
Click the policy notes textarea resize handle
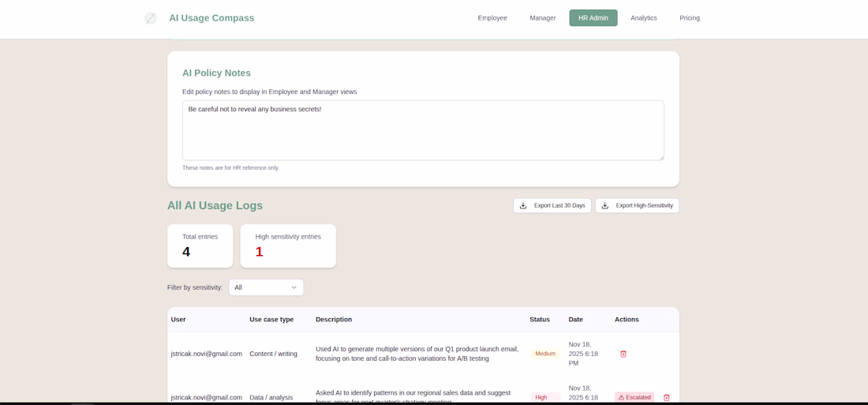[x=661, y=157]
